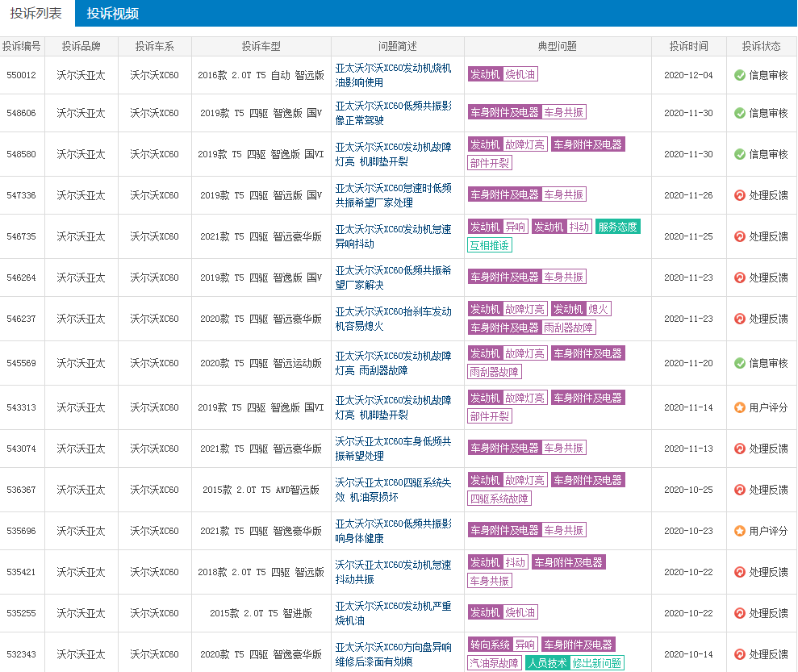The width and height of the screenshot is (798, 672).
Task: Click the green check icon for complaint 548606
Action: (x=740, y=113)
